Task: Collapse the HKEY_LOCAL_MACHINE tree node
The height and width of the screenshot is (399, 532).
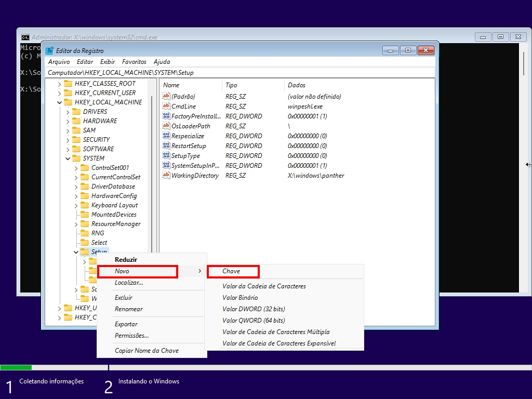Action: point(59,102)
